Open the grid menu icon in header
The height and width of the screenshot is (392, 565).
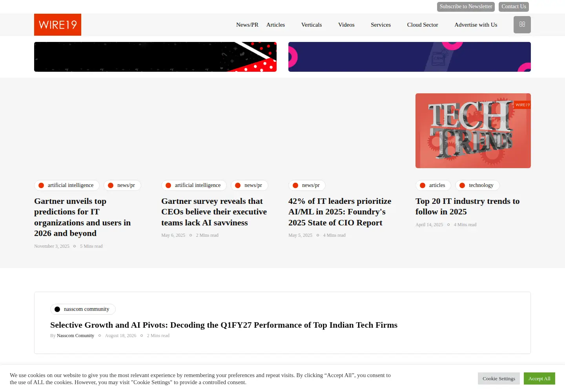(x=522, y=25)
